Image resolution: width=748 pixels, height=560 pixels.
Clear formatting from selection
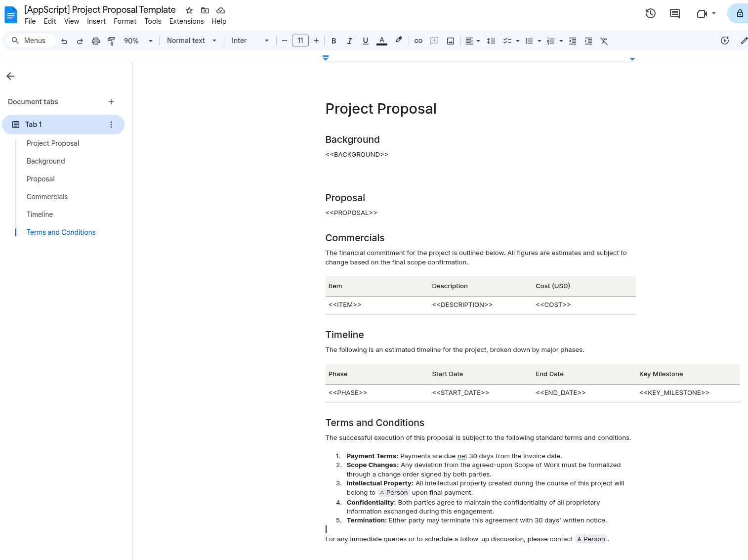[x=604, y=41]
